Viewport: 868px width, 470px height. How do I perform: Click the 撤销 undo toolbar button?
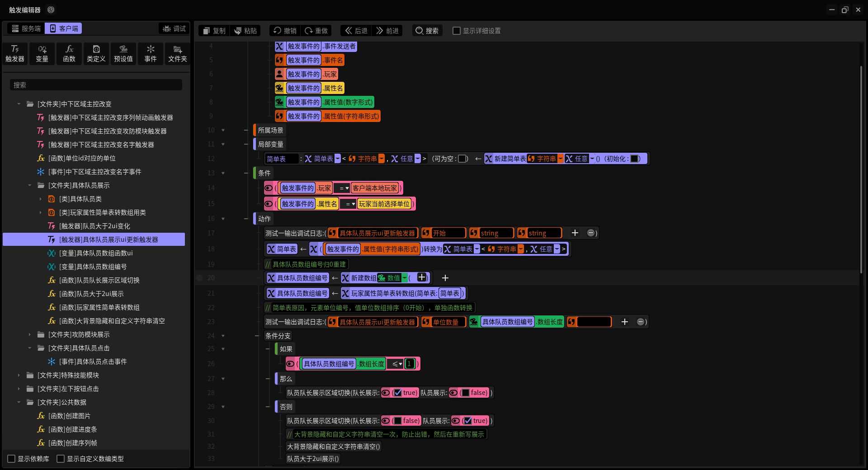tap(285, 31)
